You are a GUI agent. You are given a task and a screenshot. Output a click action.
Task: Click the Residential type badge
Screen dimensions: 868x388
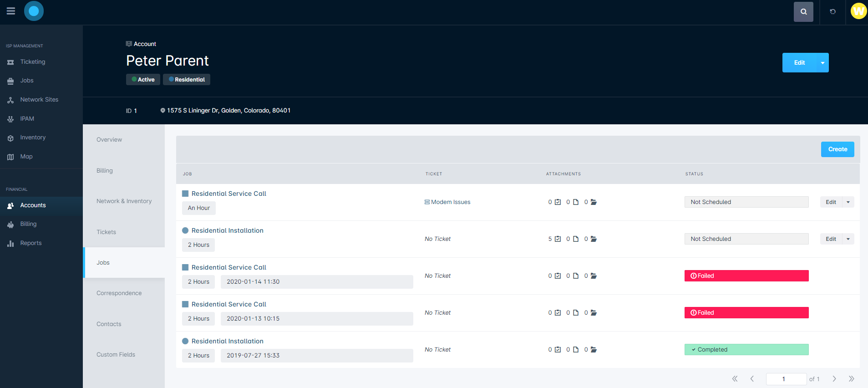tap(187, 80)
